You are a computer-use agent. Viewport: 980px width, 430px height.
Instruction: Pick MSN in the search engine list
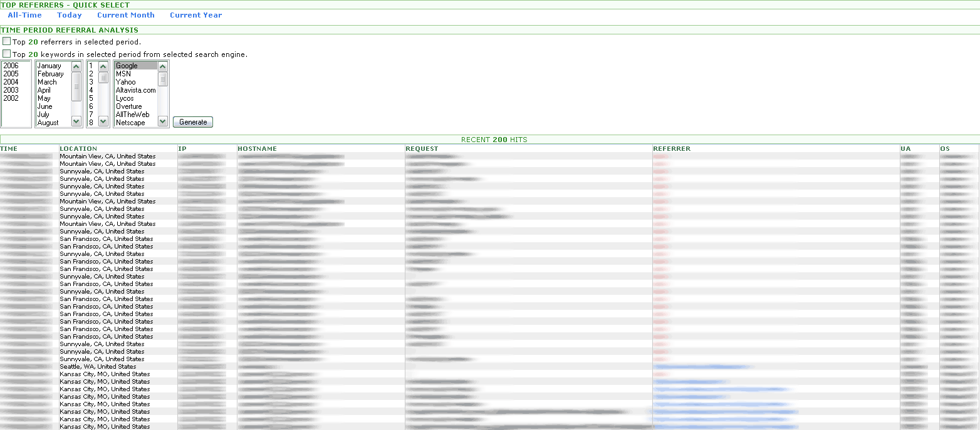click(x=136, y=74)
